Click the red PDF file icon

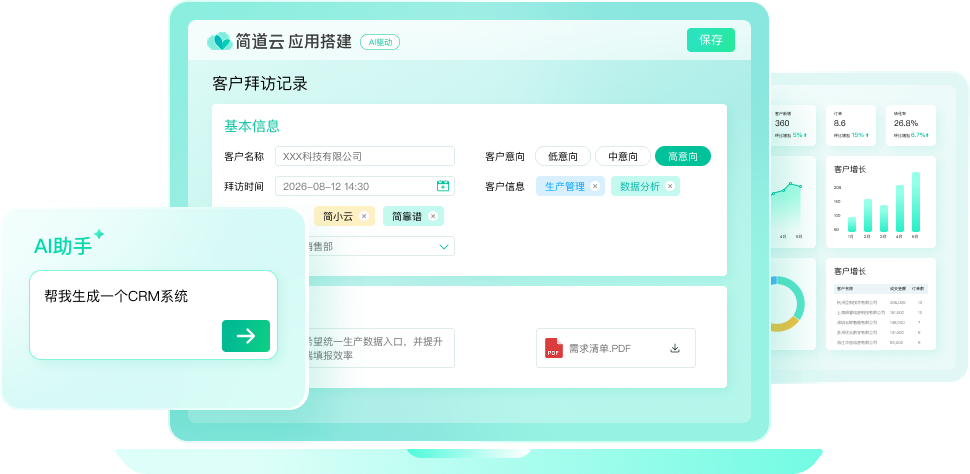click(554, 348)
